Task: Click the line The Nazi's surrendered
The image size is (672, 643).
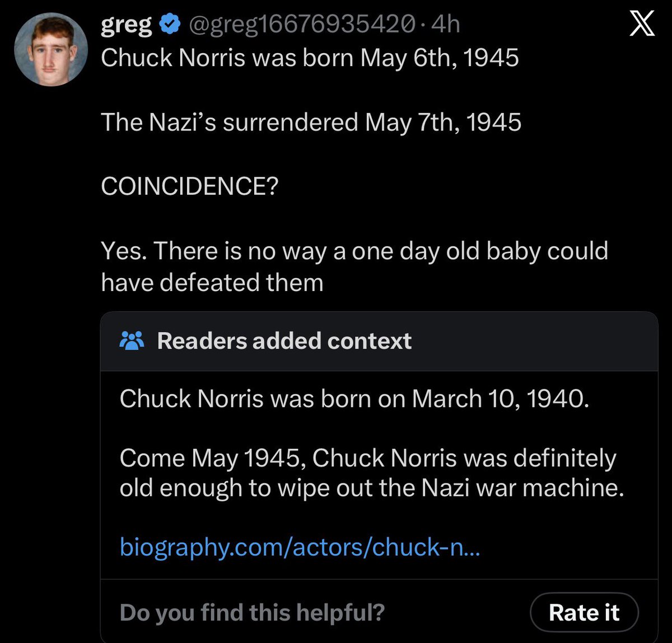Action: pyautogui.click(x=311, y=122)
